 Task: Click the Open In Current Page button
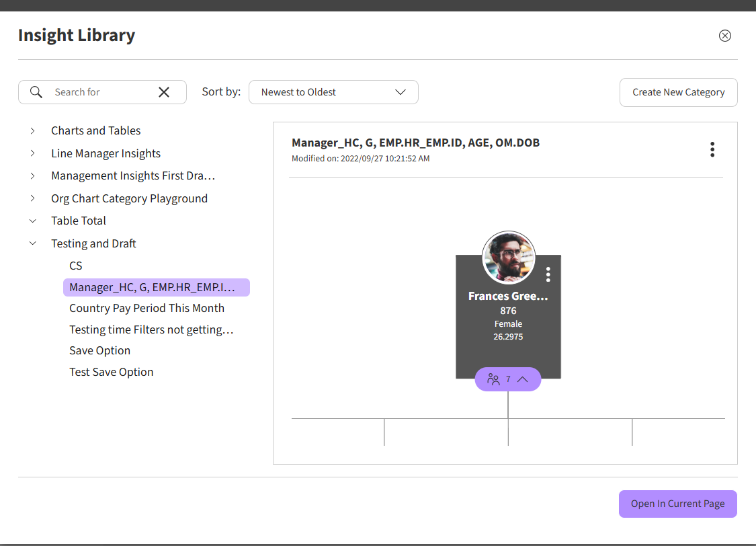click(x=677, y=504)
